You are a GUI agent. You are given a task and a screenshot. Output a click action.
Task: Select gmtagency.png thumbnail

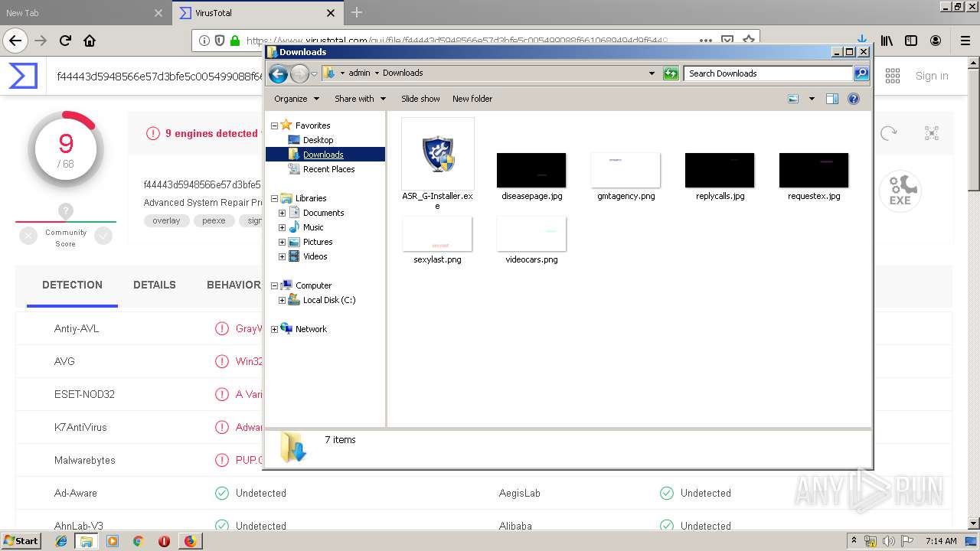626,170
